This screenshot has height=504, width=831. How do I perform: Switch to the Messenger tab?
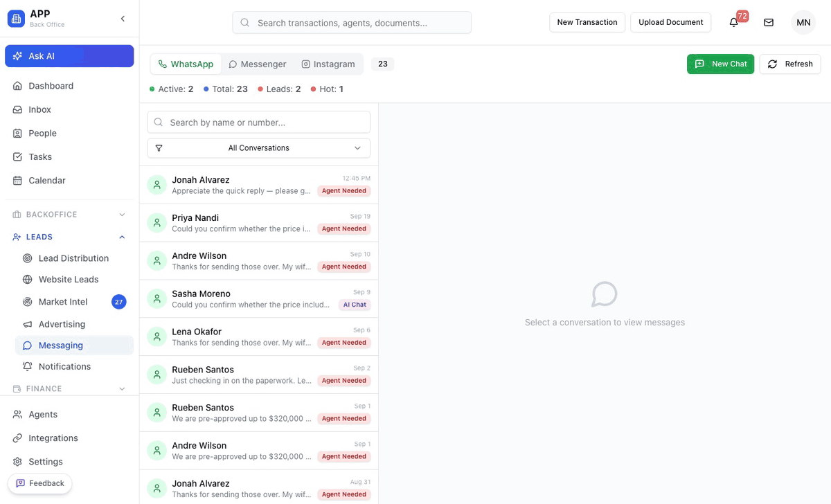click(x=258, y=64)
